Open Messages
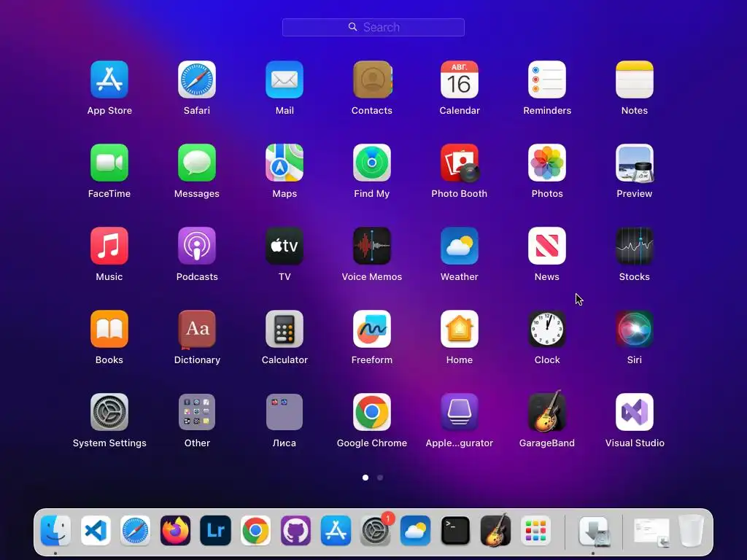747x560 pixels. pos(197,163)
